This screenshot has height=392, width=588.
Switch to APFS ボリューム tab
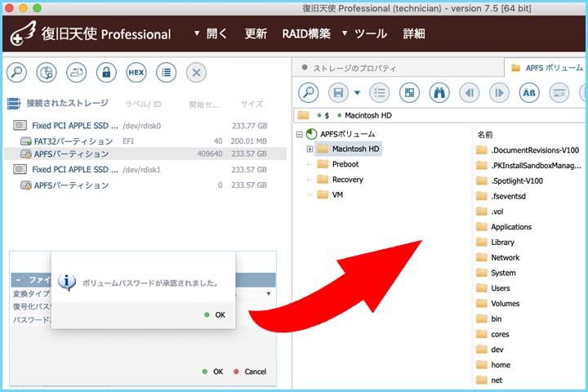click(547, 68)
